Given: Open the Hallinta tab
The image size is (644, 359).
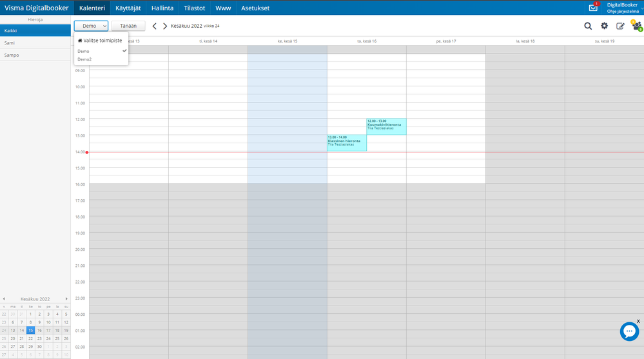Looking at the screenshot, I should pos(162,8).
